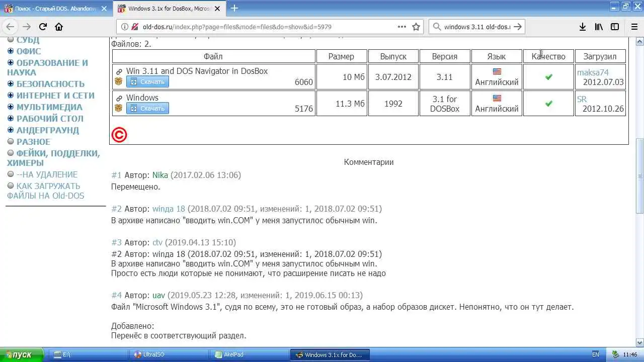
Task: Expand the РАБОЧИЙ СТОЛ category
Action: pyautogui.click(x=11, y=119)
